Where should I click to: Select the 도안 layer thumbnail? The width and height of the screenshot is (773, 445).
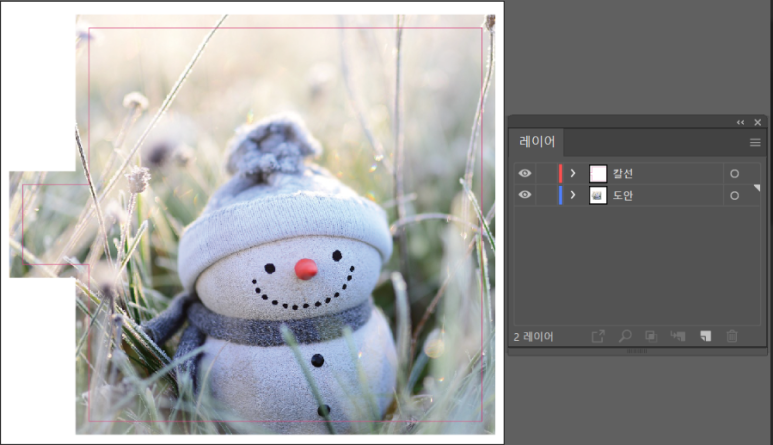coord(598,196)
